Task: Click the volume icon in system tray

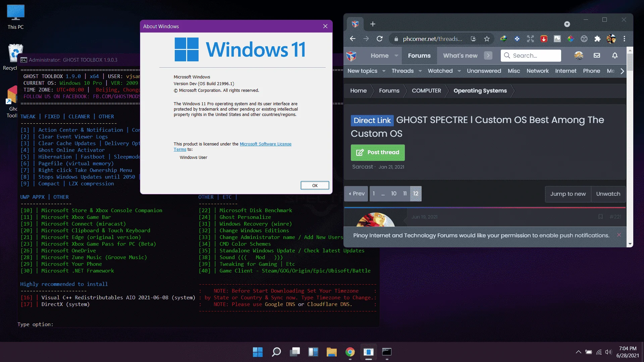Action: pyautogui.click(x=608, y=352)
